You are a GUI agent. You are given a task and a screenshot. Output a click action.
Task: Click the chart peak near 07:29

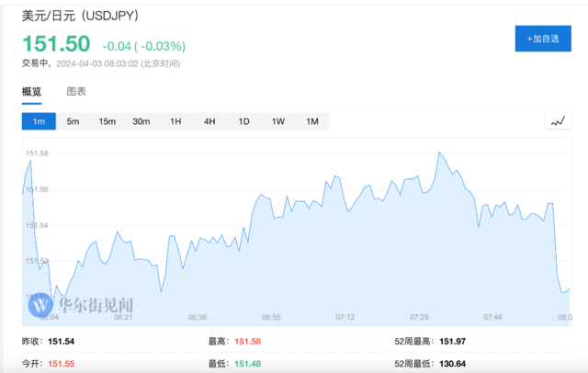[440, 153]
